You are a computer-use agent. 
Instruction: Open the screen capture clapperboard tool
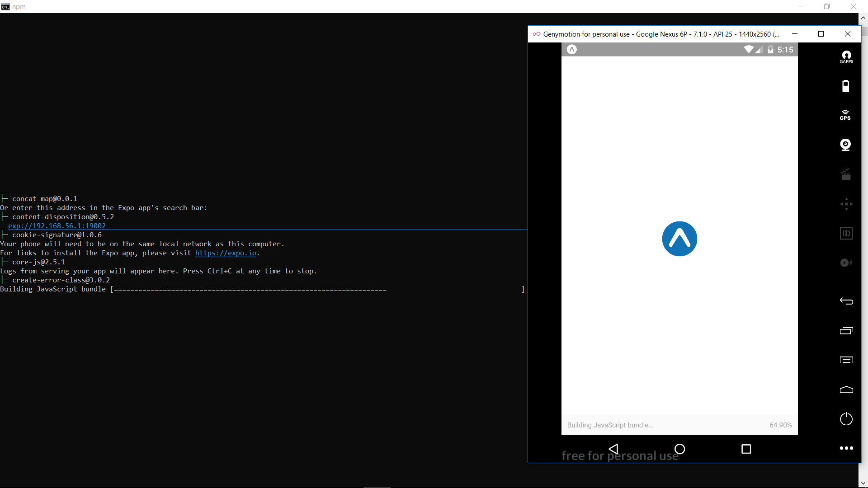point(846,174)
